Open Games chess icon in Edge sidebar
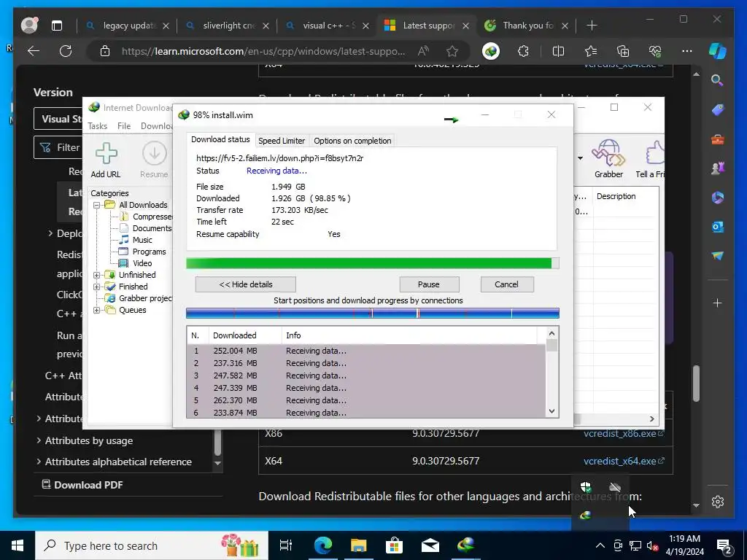 (x=718, y=168)
